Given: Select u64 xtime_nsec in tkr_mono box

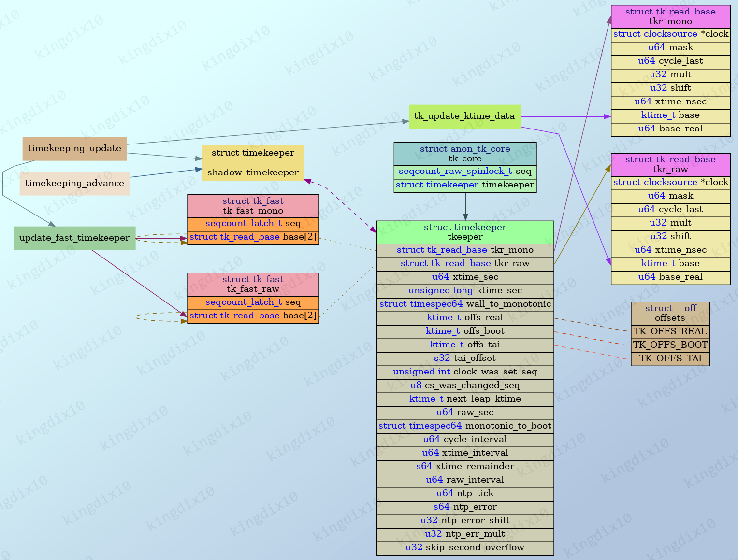Looking at the screenshot, I should point(670,103).
